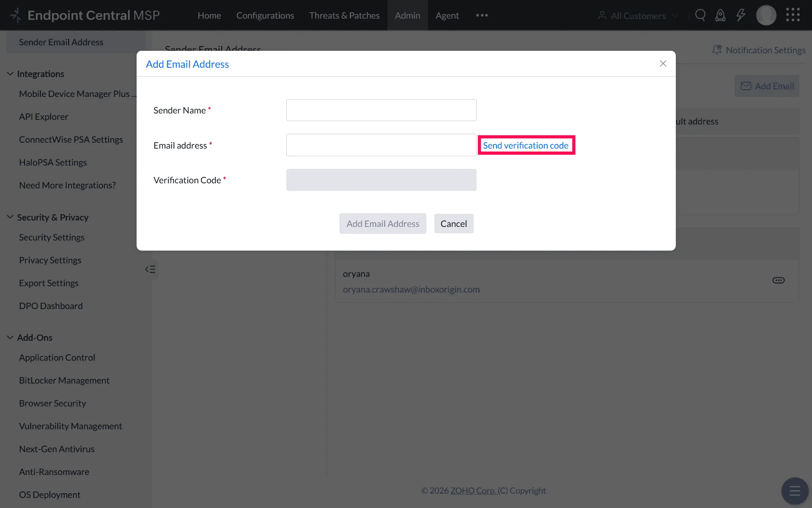The width and height of the screenshot is (812, 508).
Task: Open the search icon in top bar
Action: [x=700, y=16]
